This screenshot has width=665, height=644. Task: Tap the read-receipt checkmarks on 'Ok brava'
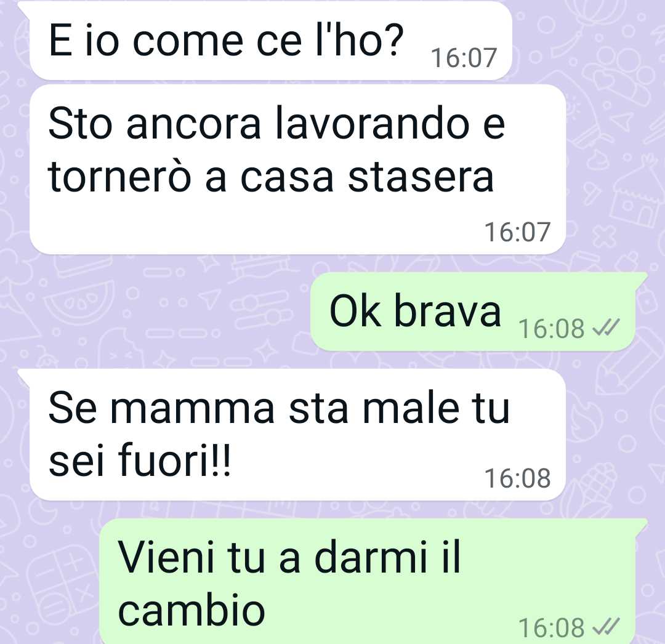606,328
